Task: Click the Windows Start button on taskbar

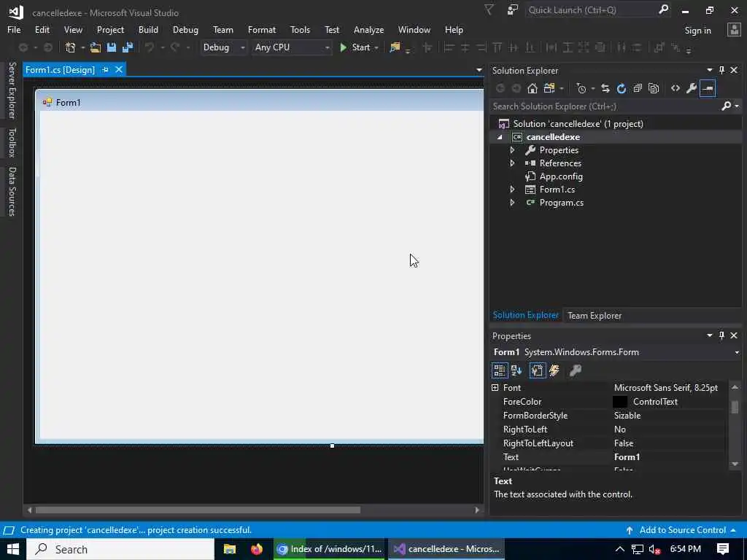Action: [x=13, y=549]
